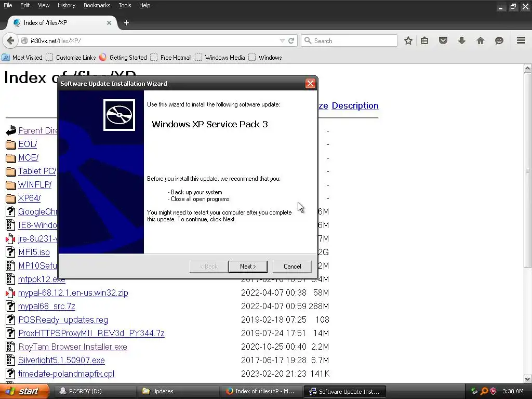Open the View menu
Screen dimensions: 532x399
click(44, 5)
